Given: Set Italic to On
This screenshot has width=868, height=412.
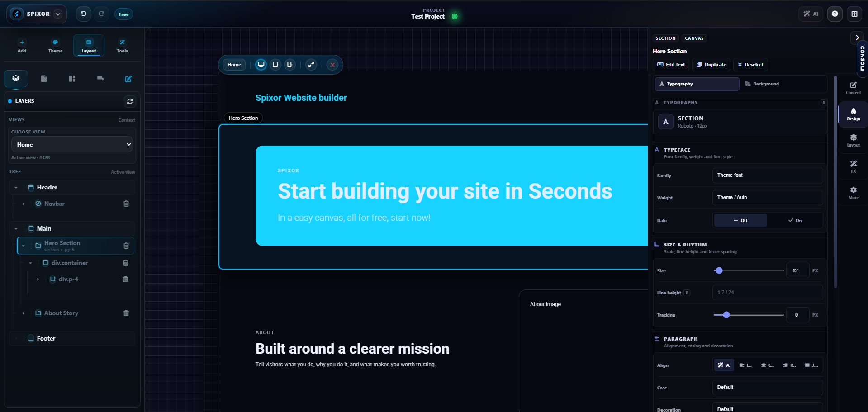Looking at the screenshot, I should tap(795, 220).
